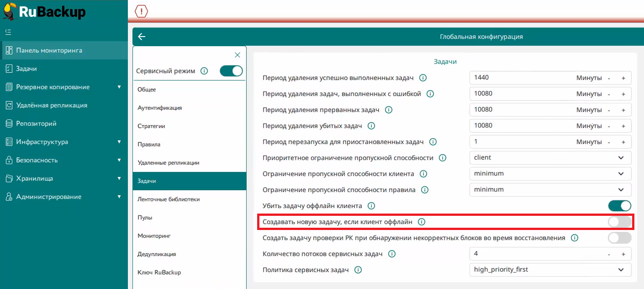Screen dimensions: 644x289
Task: Enable Создавать новую задачу, если клиент оффлайн
Action: click(620, 222)
